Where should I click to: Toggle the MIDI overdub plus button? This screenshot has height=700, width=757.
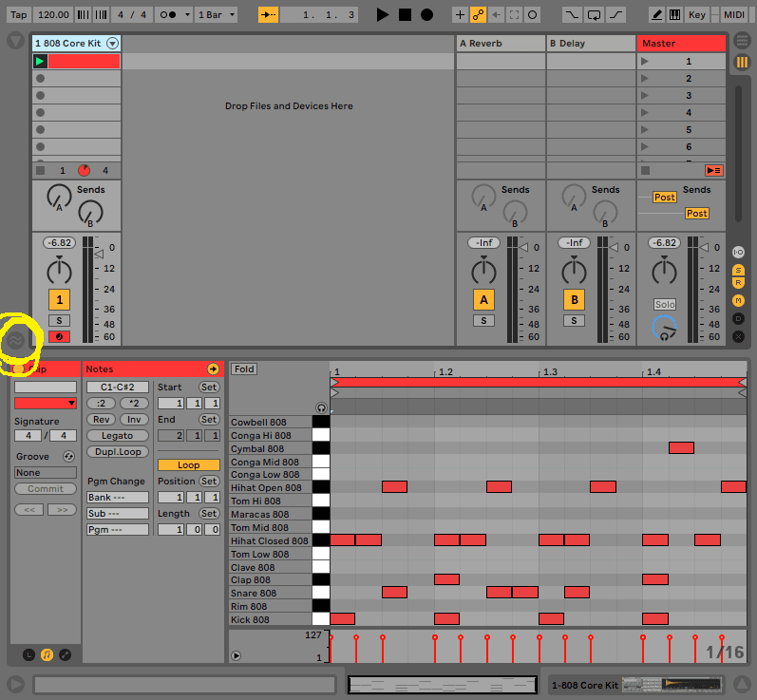[x=460, y=14]
